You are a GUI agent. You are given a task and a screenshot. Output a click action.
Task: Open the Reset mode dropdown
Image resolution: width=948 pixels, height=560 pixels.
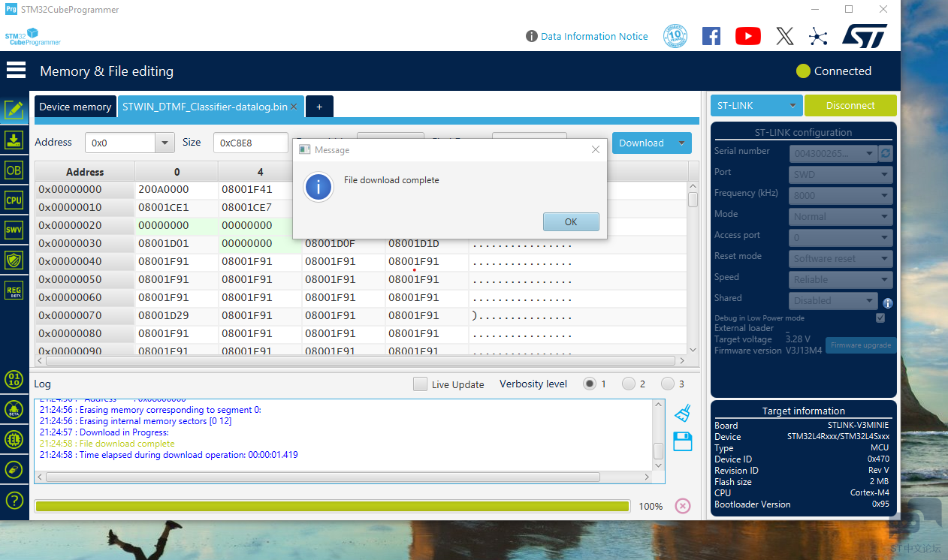[x=841, y=258]
